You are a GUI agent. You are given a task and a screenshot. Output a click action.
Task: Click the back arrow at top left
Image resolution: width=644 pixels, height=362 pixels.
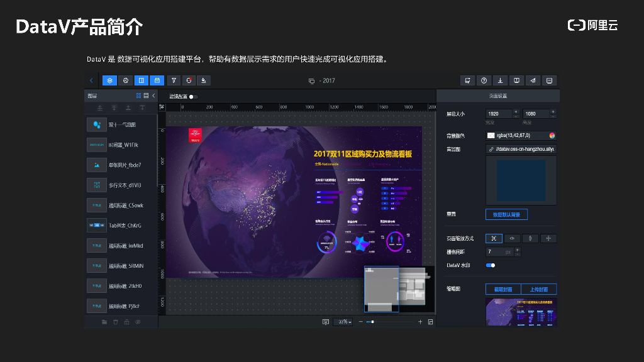coord(91,80)
